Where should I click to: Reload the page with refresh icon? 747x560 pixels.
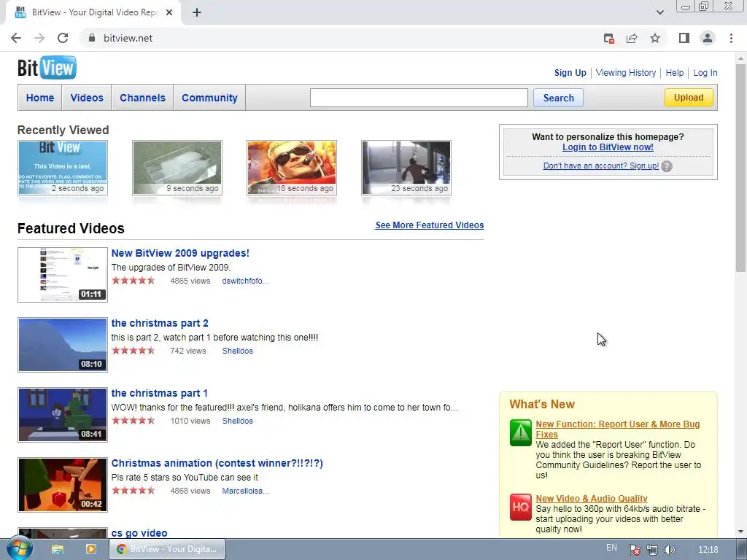(x=63, y=38)
